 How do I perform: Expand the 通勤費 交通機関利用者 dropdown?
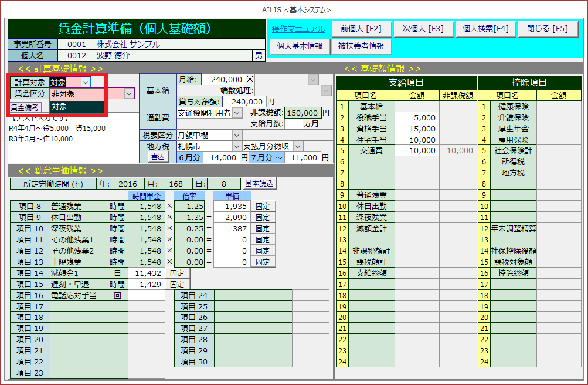coord(237,113)
